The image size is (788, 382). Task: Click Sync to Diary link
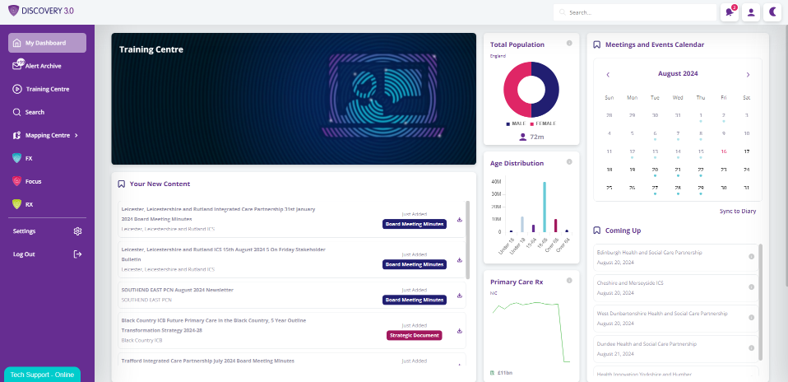coord(737,211)
